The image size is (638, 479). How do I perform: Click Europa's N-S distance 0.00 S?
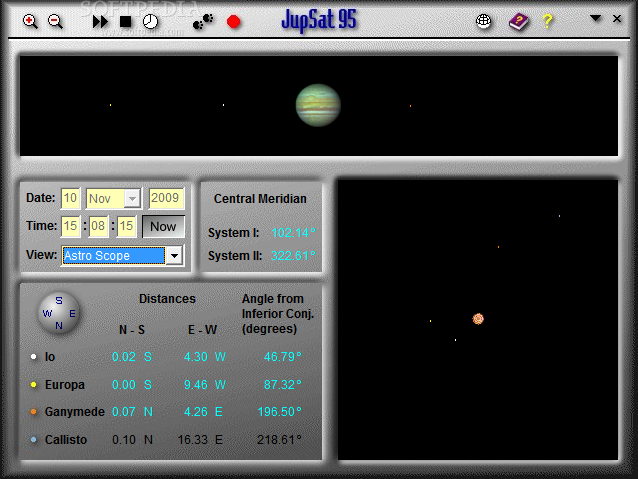click(132, 385)
